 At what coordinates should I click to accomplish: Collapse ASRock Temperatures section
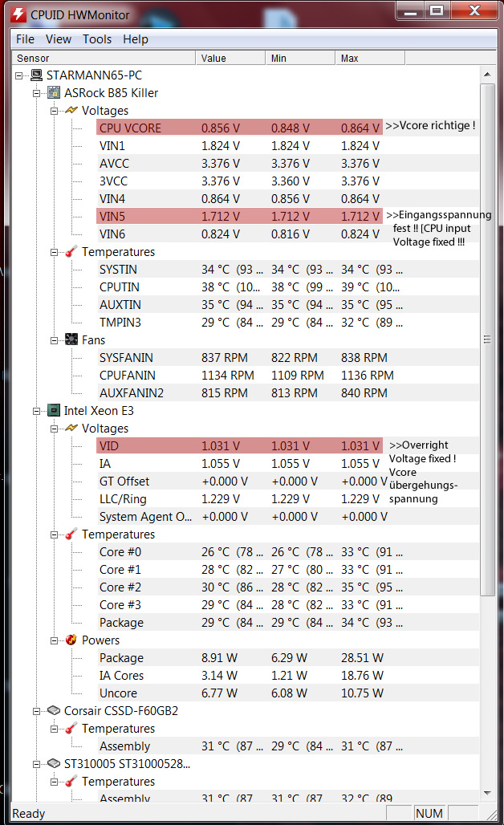[54, 252]
